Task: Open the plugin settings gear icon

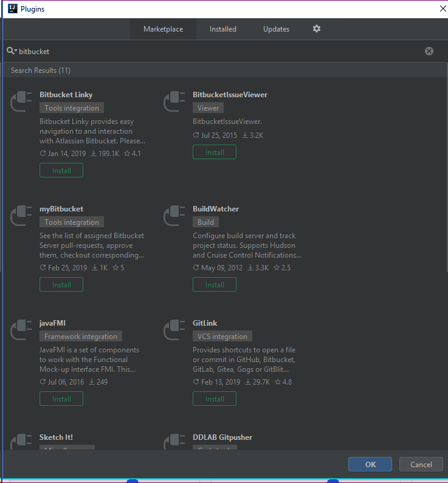Action: pos(317,29)
